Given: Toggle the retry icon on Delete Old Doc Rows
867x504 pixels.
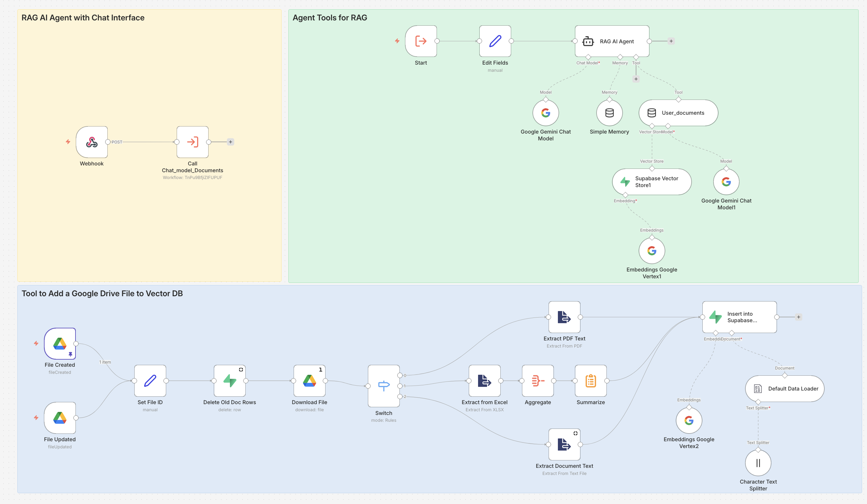Looking at the screenshot, I should click(x=241, y=369).
